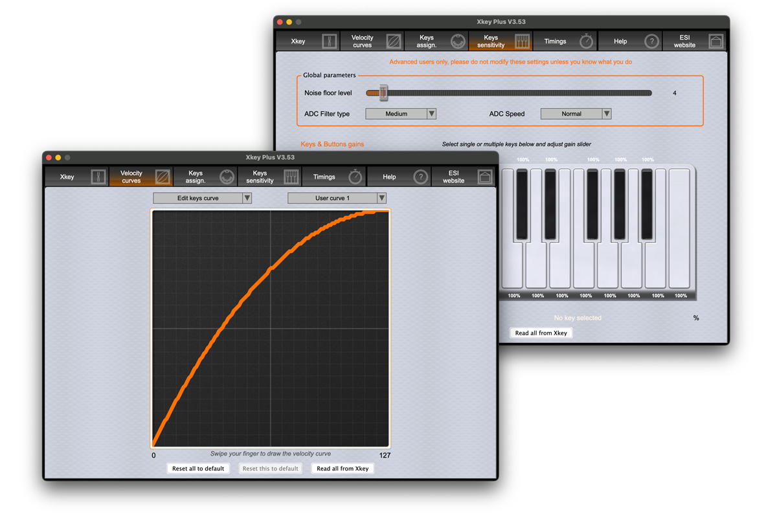Click Read all from Xkey in velocity window

coord(343,469)
